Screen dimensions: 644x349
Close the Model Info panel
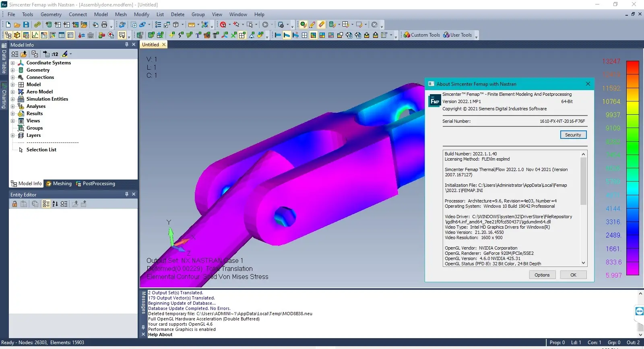[x=134, y=45]
